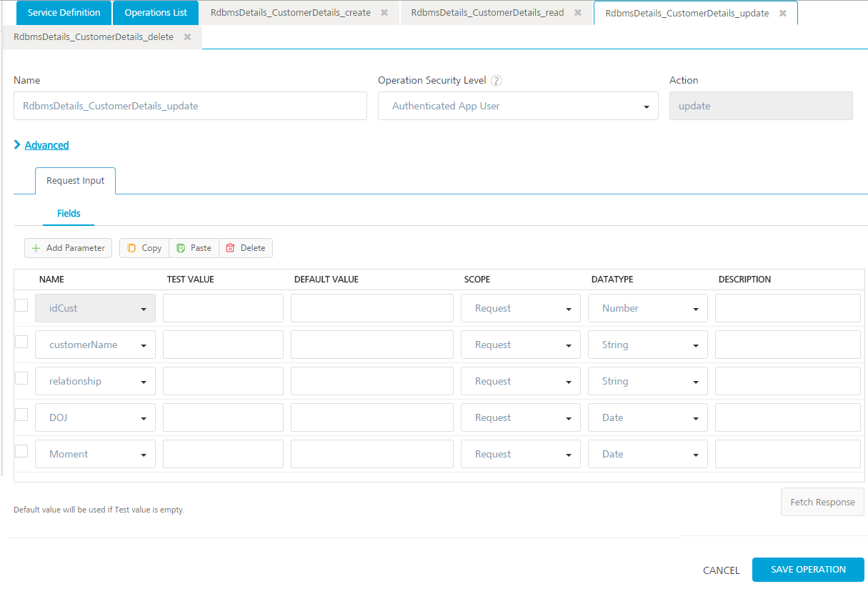Close the RdbmsDetails_CustomerDetails_delete tab
Screen dimensions: 868x589
(x=188, y=36)
